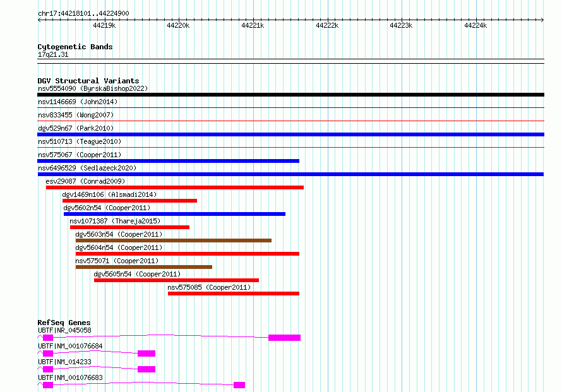Click nsv1071387 (Thareja2015) label
Screen dimensions: 562x392
115,221
